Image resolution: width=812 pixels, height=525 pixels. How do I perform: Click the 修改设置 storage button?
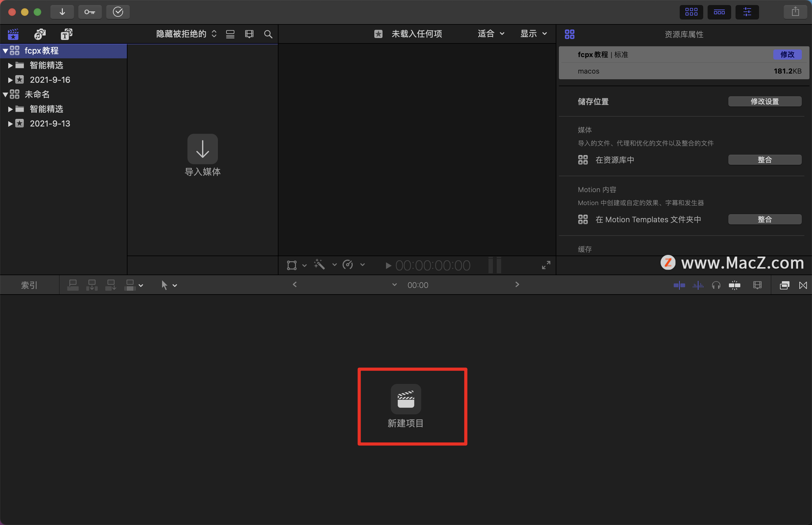click(x=765, y=101)
